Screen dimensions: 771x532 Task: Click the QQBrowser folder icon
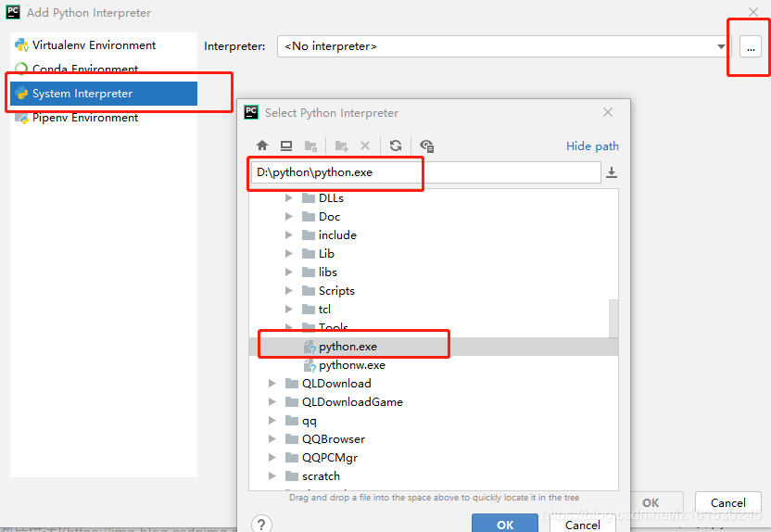pyautogui.click(x=292, y=439)
